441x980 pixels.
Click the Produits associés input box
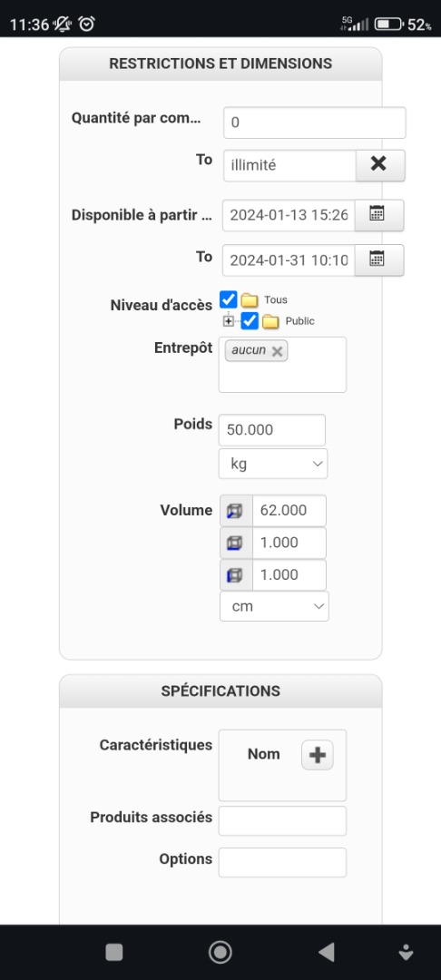coord(282,820)
